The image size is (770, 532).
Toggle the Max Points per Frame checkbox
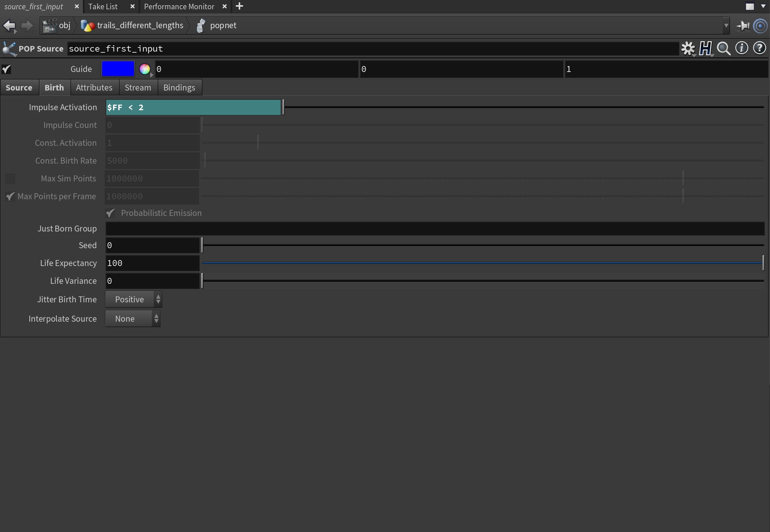(x=10, y=196)
